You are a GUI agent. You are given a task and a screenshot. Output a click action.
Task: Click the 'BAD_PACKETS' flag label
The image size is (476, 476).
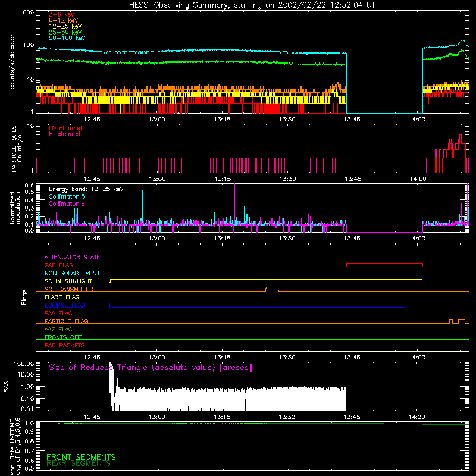click(65, 345)
